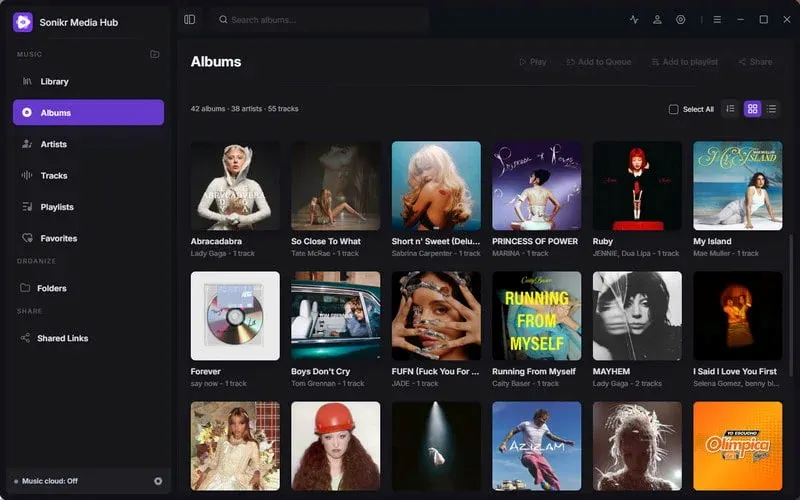The width and height of the screenshot is (800, 500).
Task: Open the PRINCESS OF POWER album cover
Action: pos(536,186)
